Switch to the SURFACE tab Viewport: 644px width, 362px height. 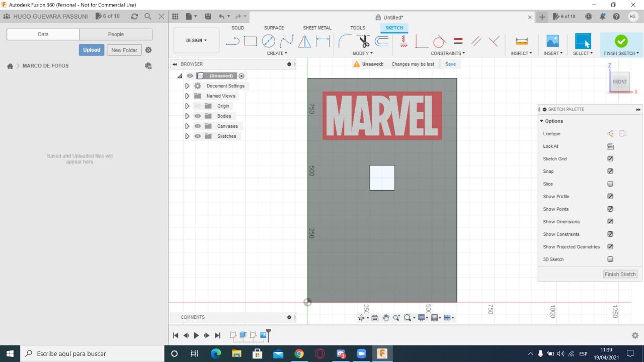pyautogui.click(x=274, y=28)
